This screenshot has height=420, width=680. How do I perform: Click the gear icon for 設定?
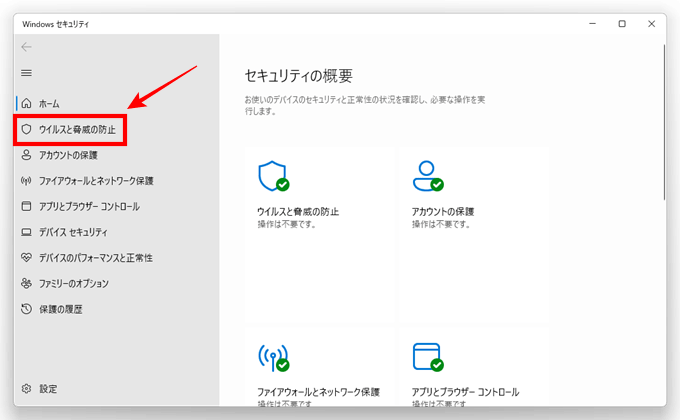pos(26,389)
